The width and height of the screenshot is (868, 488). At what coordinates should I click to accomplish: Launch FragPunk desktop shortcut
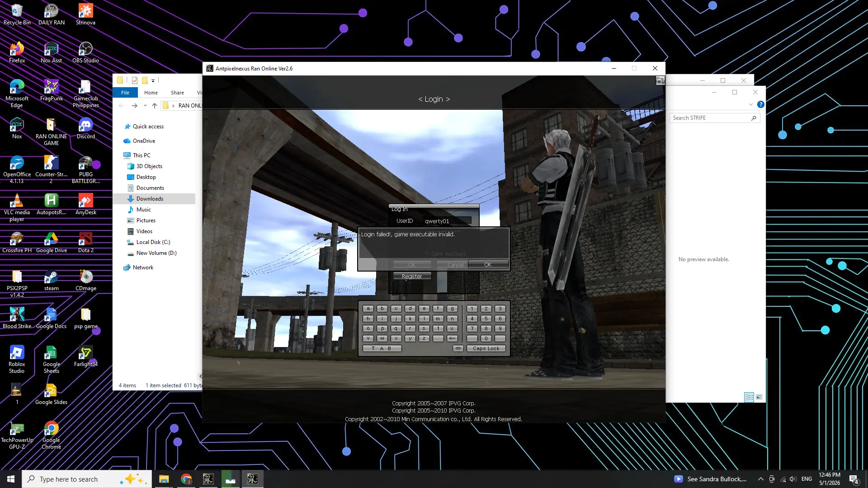click(51, 90)
